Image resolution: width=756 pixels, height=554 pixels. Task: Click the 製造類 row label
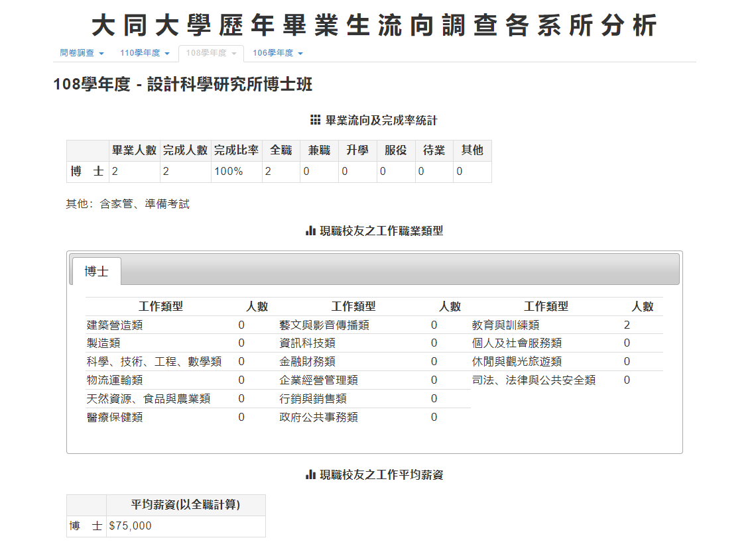pos(103,343)
